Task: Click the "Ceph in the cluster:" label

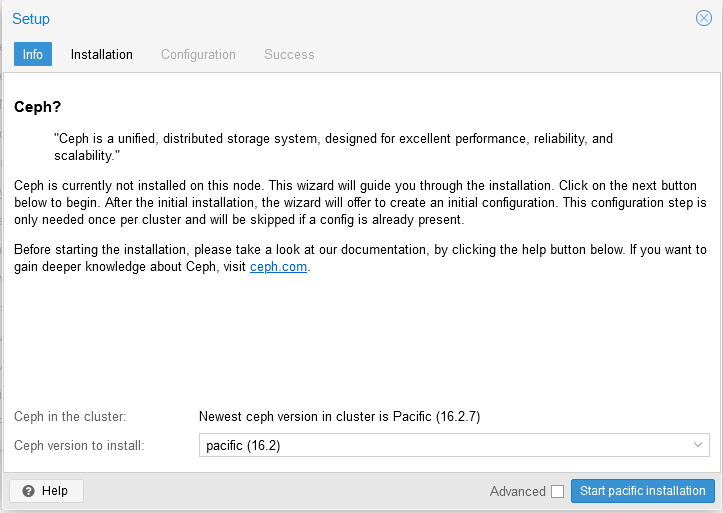Action: (70, 416)
